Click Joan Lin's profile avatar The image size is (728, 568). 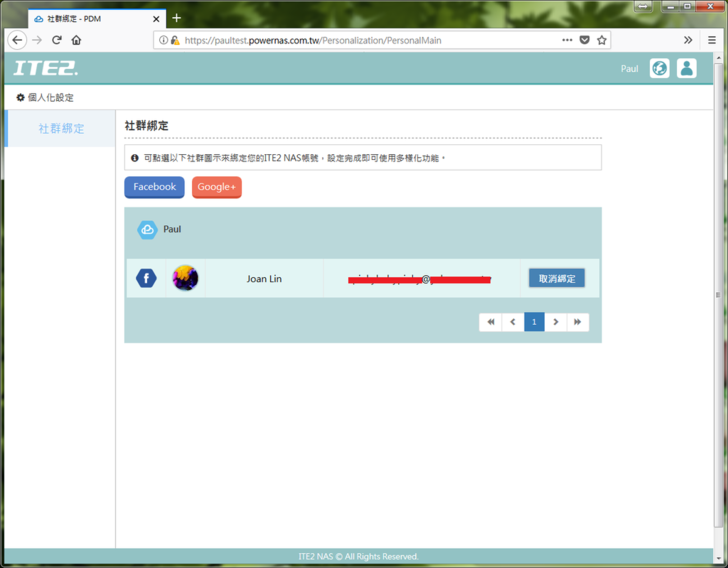[185, 278]
